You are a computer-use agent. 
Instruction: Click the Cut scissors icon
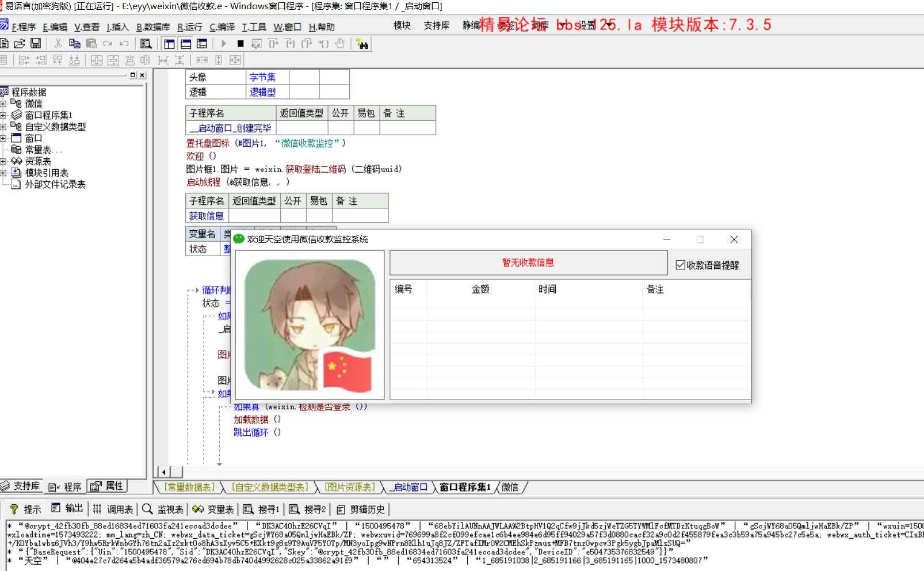58,44
